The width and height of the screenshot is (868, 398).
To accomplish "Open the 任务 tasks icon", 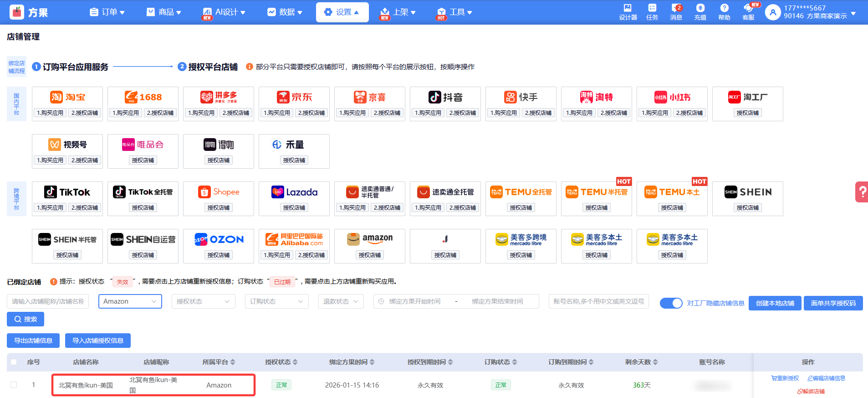I will click(x=652, y=12).
